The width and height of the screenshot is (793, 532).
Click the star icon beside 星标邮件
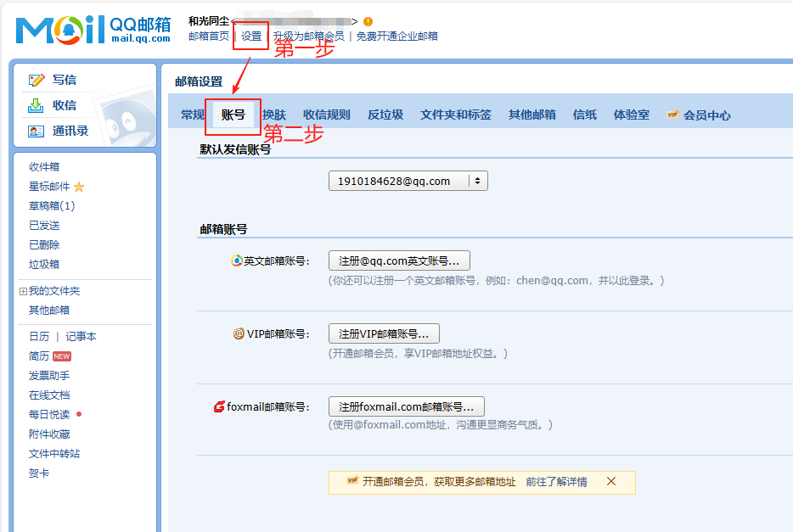point(79,187)
